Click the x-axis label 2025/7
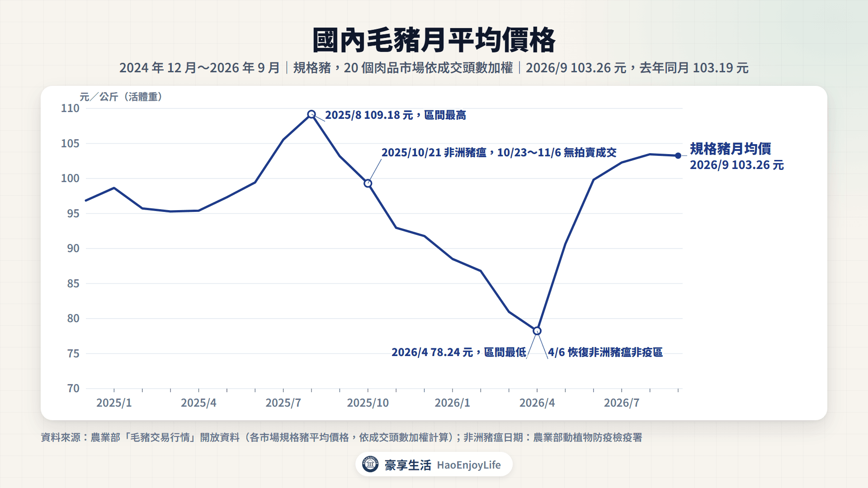 pyautogui.click(x=283, y=403)
